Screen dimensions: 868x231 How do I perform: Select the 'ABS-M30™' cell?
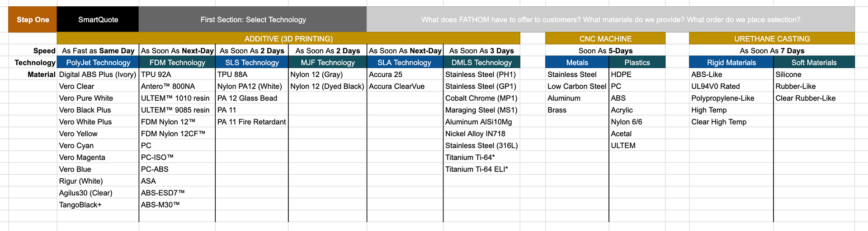[x=177, y=204]
